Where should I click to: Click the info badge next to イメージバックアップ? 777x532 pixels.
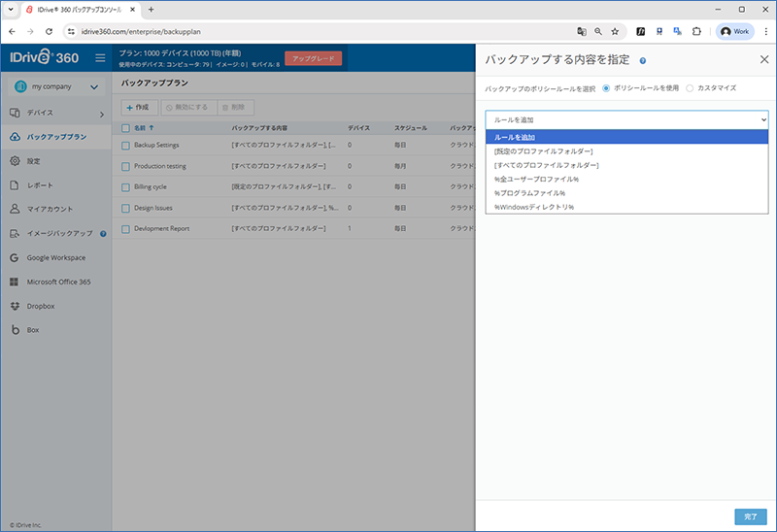[x=103, y=233]
